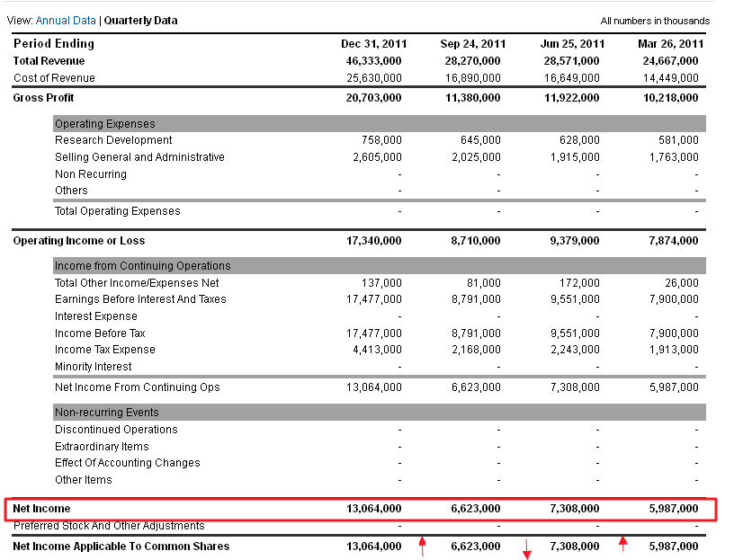Click the Sep 24, 2011 column header
Image resolution: width=743 pixels, height=560 pixels.
pyautogui.click(x=472, y=44)
